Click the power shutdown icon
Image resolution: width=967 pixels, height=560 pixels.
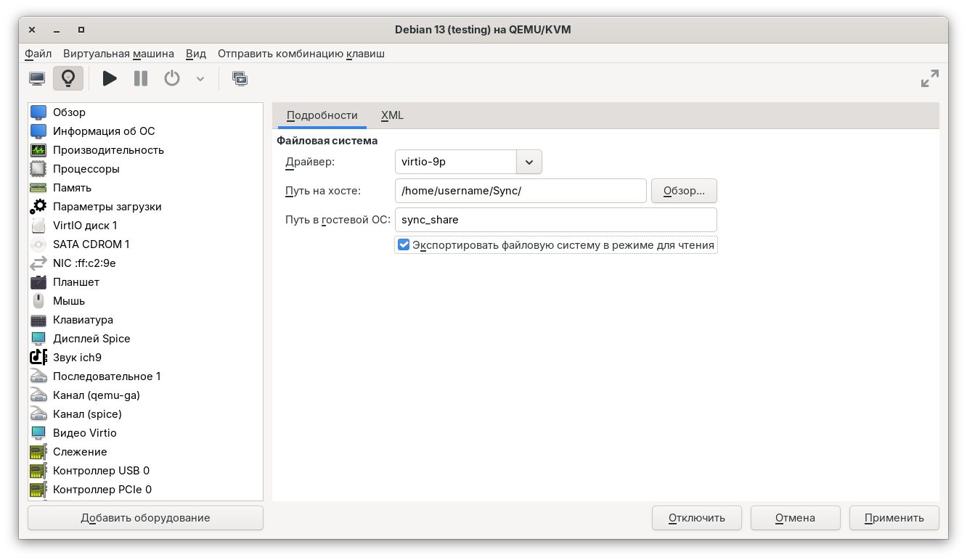coord(172,78)
